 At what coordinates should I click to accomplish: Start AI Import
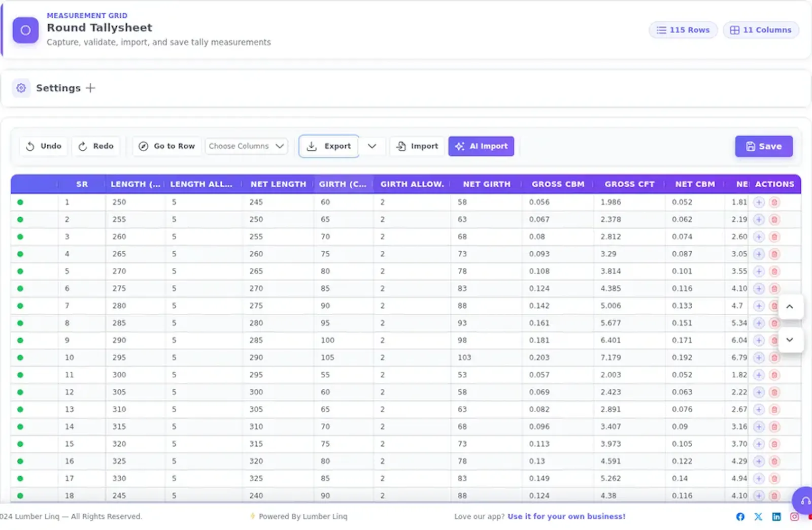click(x=481, y=146)
